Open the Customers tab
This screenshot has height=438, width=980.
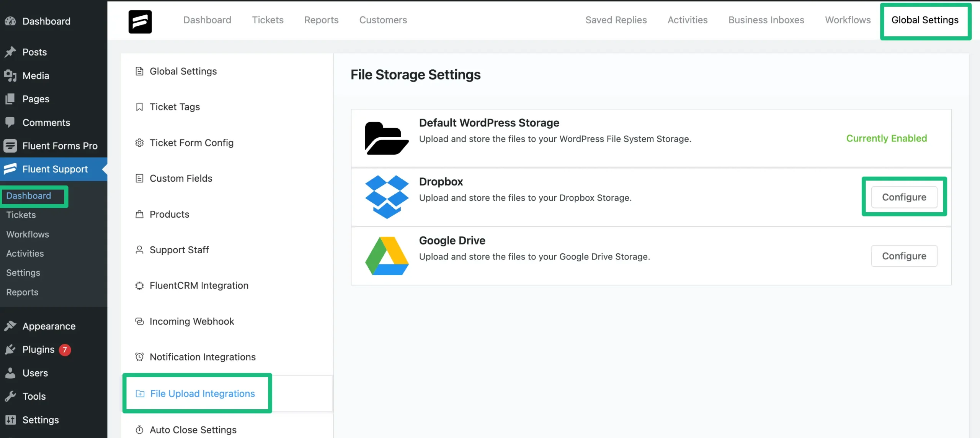[383, 20]
